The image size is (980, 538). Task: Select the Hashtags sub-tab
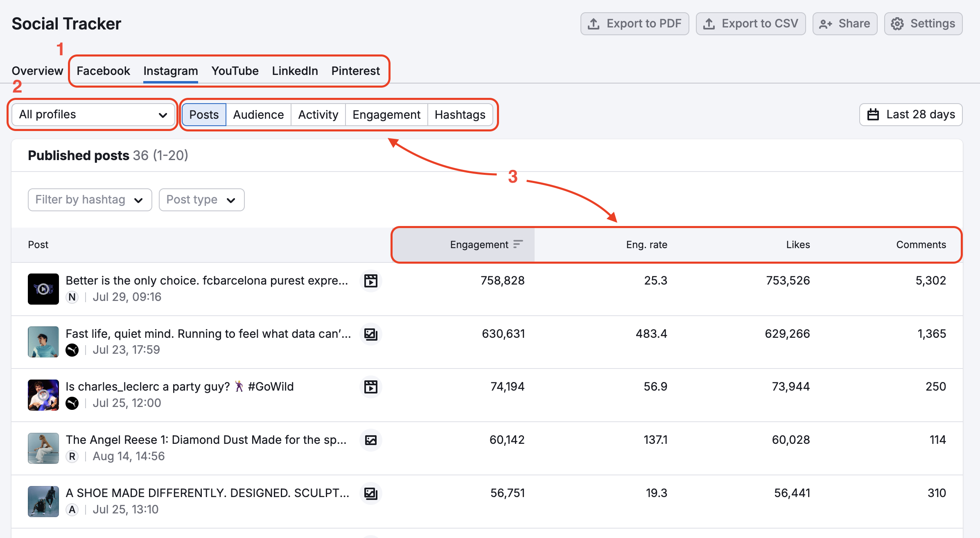(460, 115)
